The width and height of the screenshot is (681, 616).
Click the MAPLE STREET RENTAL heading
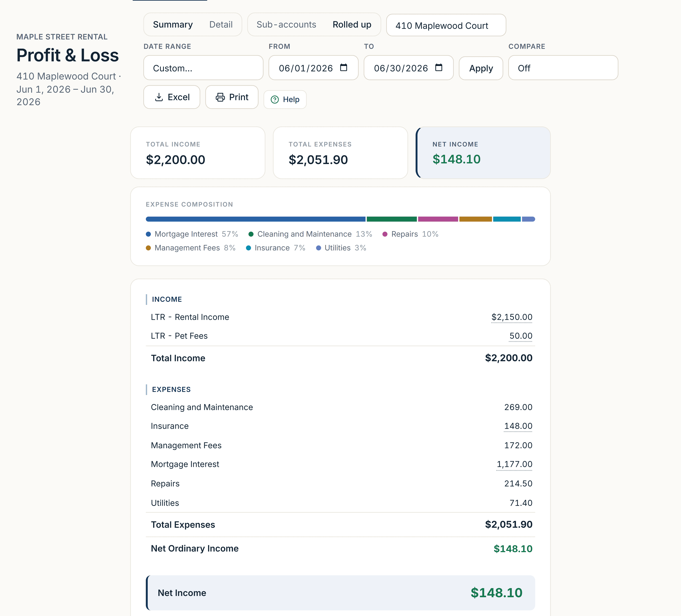[62, 37]
